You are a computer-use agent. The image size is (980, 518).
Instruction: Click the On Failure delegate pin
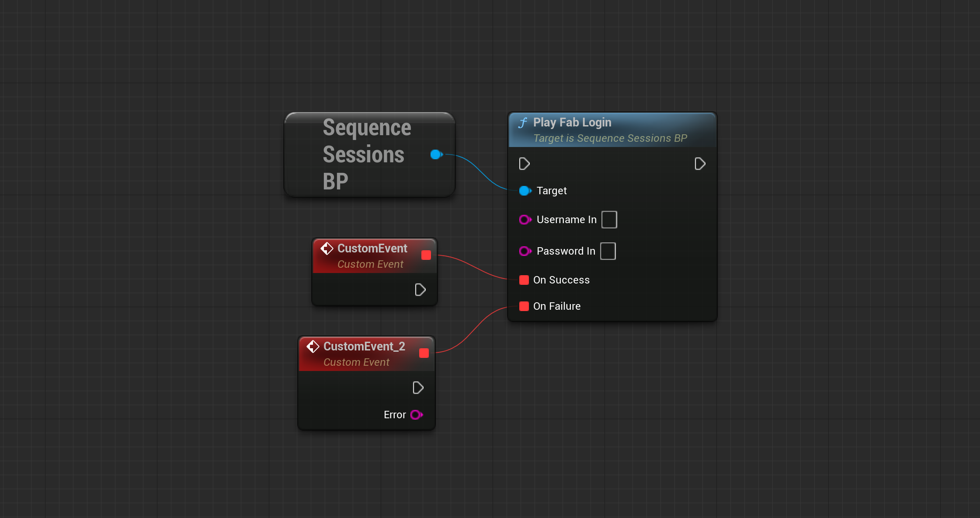click(524, 306)
